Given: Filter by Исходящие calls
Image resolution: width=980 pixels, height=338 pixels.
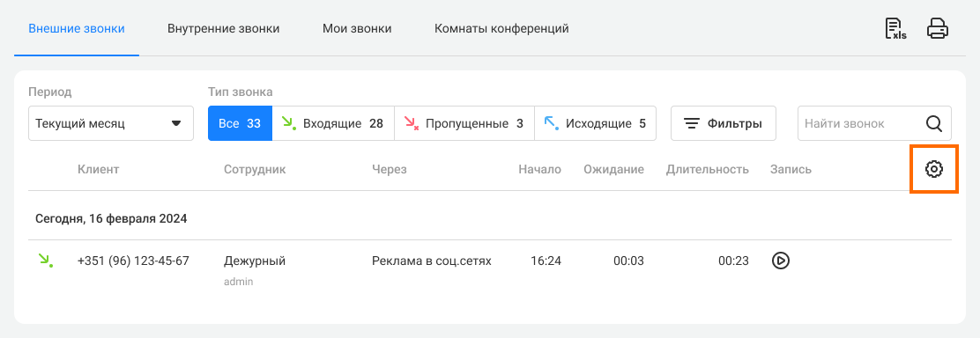Looking at the screenshot, I should [595, 124].
